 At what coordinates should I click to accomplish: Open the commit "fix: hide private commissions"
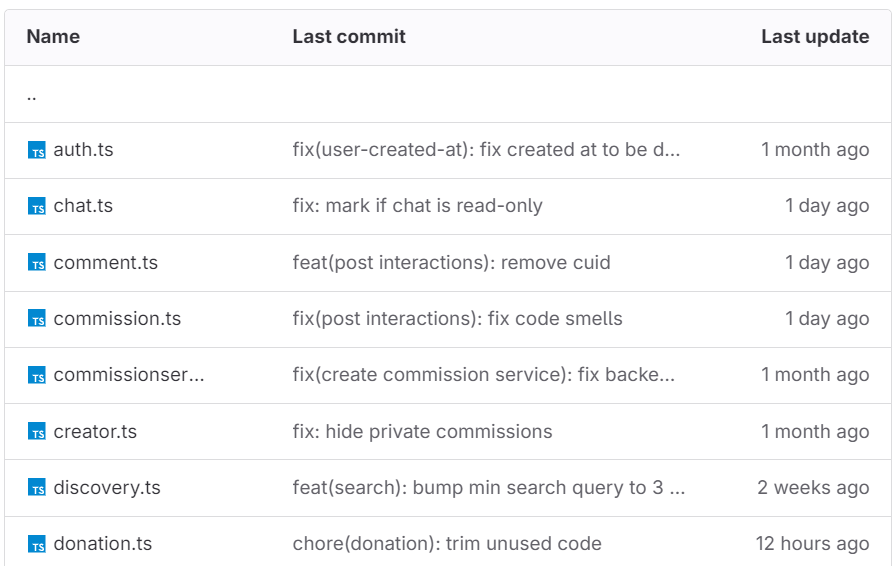coord(422,432)
